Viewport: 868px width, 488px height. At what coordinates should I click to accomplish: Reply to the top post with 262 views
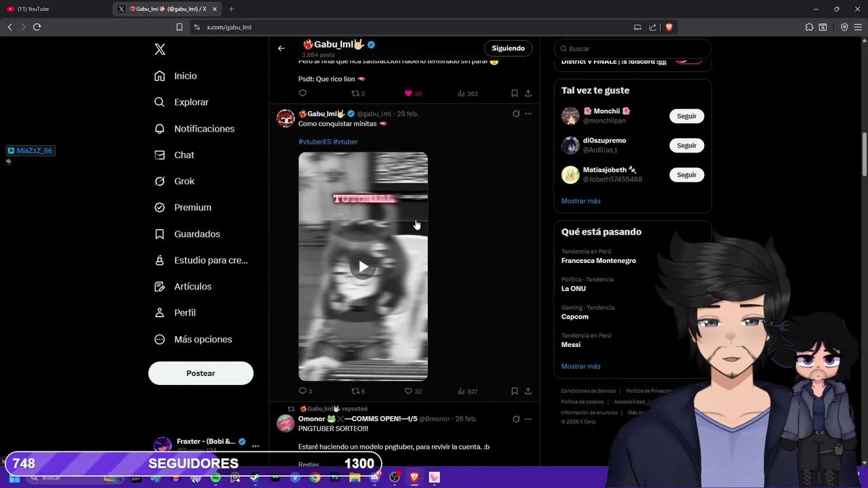pos(302,94)
